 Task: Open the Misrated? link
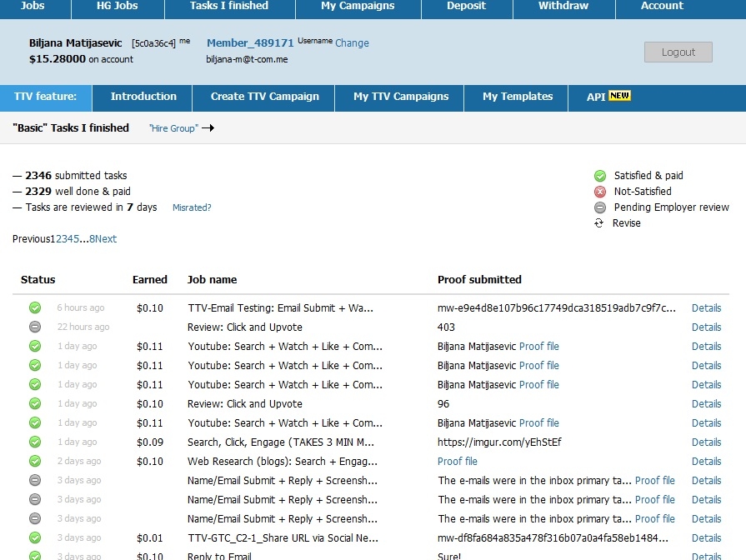[x=192, y=207]
